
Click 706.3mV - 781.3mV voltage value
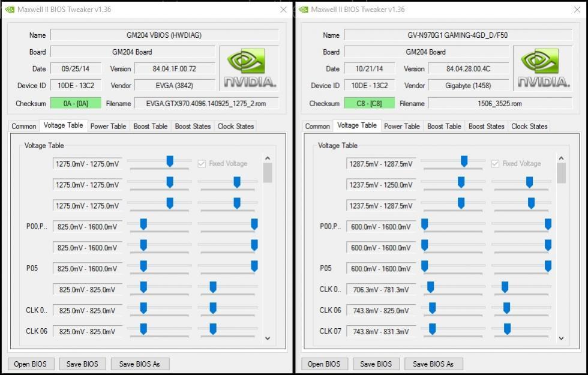point(381,289)
